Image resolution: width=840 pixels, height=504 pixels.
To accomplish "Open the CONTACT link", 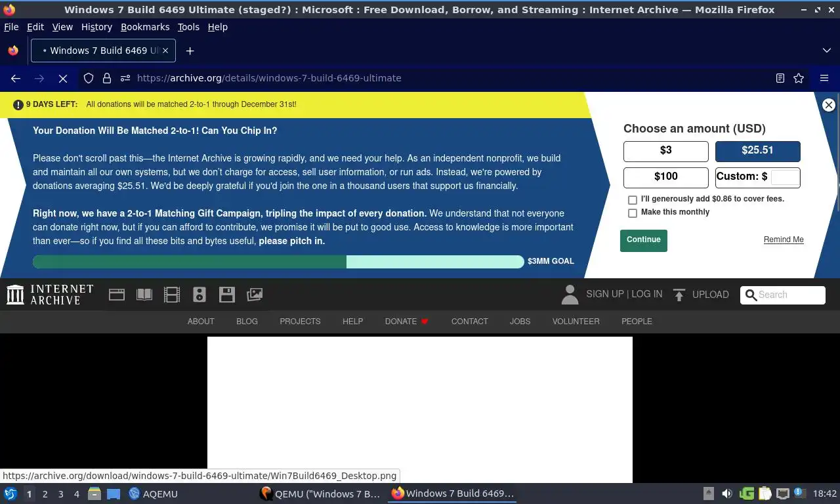I will point(469,322).
